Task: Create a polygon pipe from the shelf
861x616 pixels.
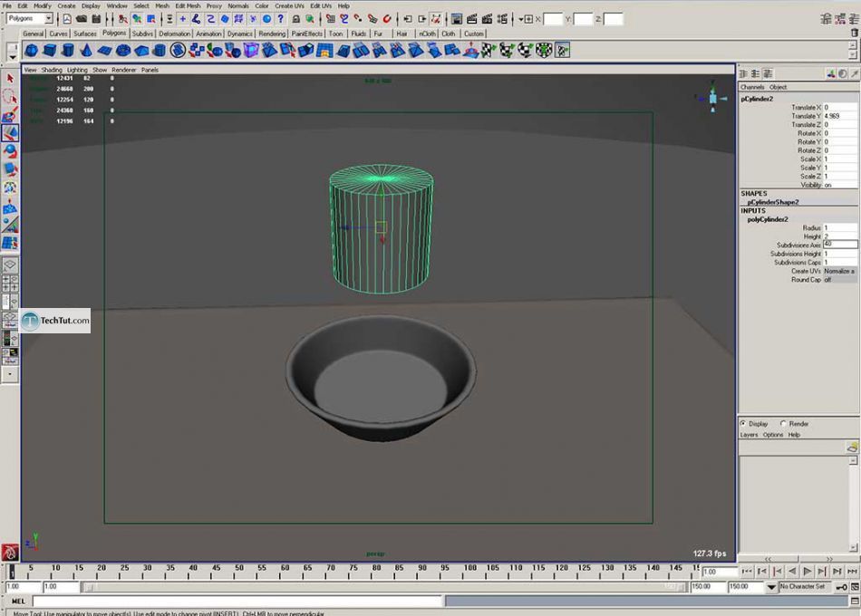Action: pyautogui.click(x=160, y=51)
